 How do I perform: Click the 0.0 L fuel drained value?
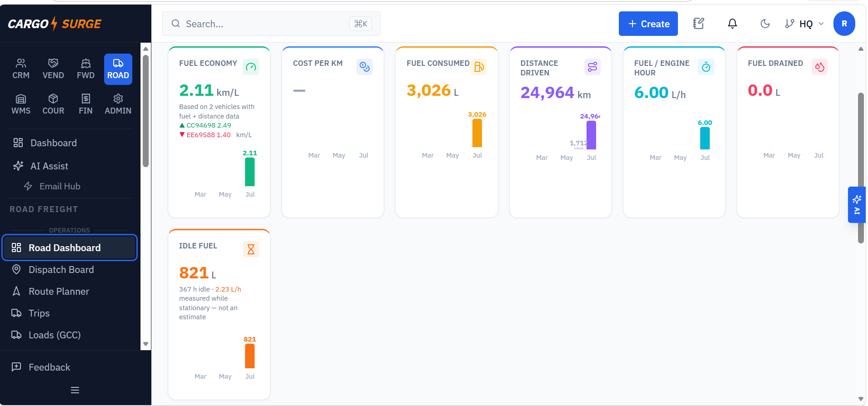point(764,91)
